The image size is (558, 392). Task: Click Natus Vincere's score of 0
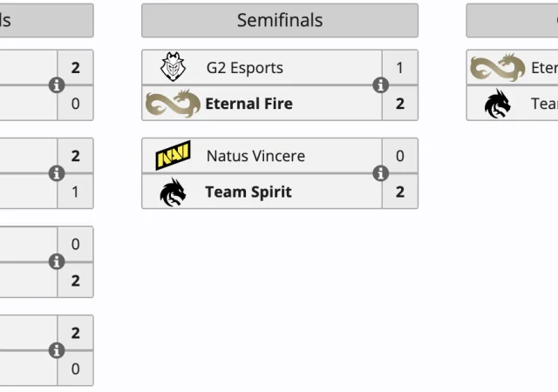[400, 156]
